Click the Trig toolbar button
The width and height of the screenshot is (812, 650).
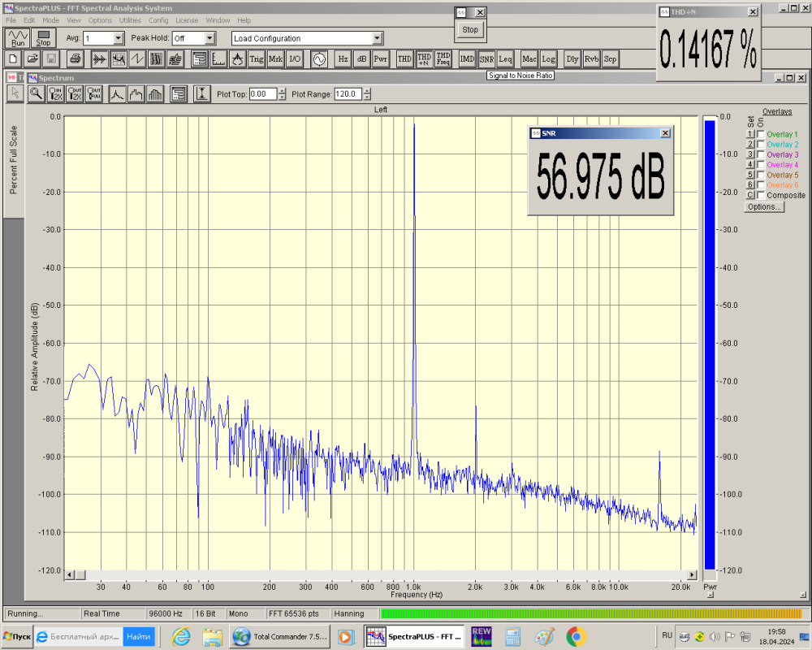256,58
